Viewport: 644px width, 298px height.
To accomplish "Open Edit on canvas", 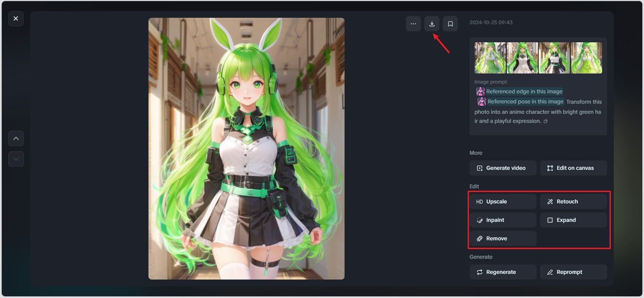I will pos(574,168).
